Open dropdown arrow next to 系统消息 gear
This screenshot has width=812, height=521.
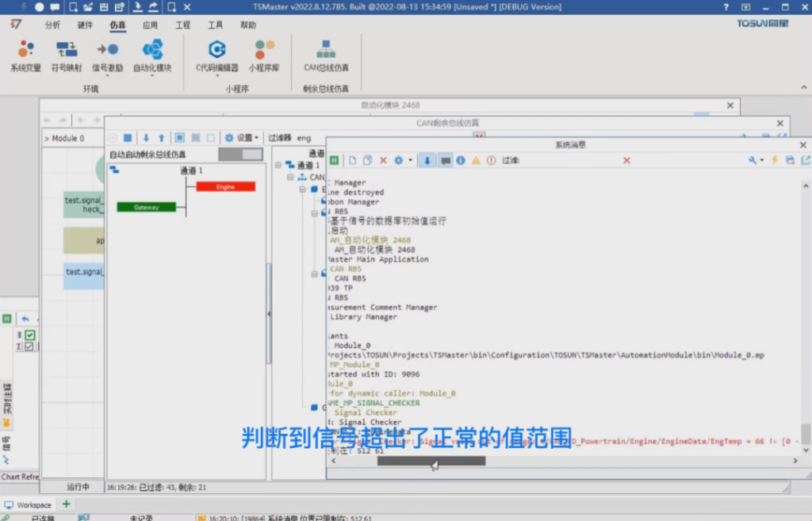coord(410,160)
